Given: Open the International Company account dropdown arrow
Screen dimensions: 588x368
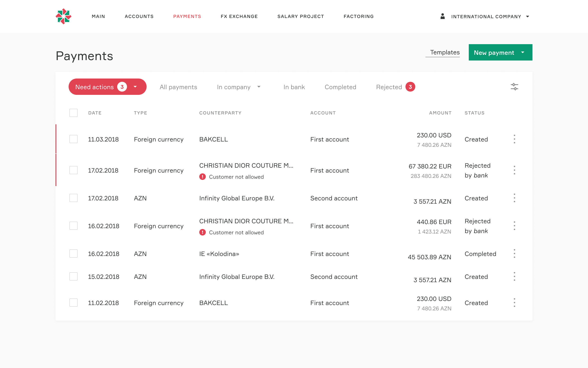Looking at the screenshot, I should coord(528,17).
